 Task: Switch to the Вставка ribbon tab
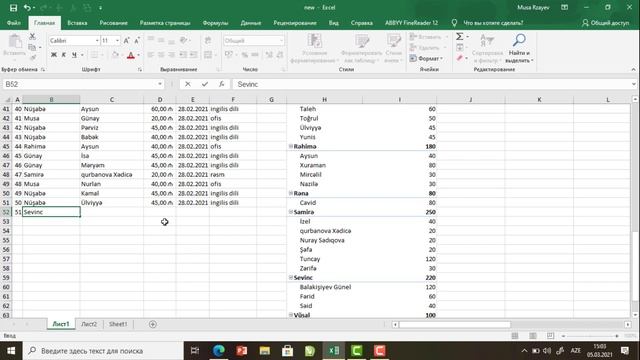pos(77,23)
